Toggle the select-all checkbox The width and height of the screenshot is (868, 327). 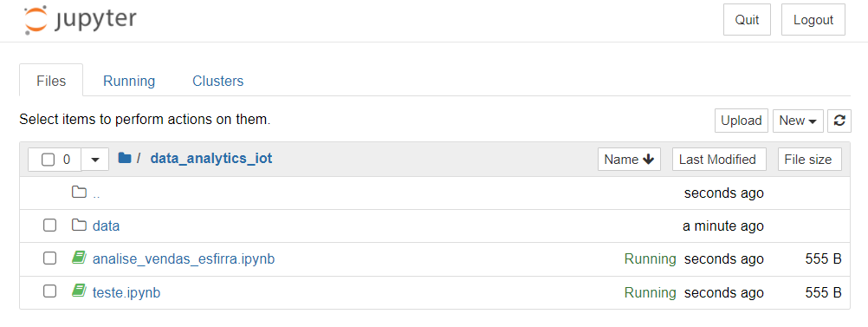(49, 160)
